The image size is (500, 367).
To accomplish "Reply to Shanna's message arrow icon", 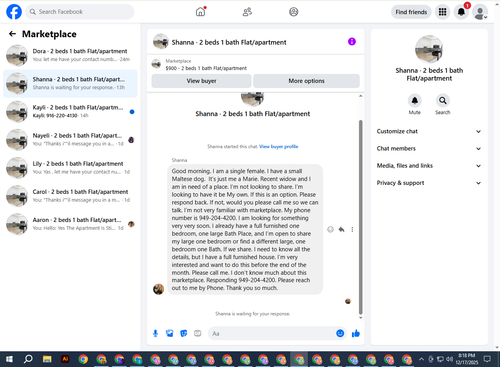I will pos(341,229).
